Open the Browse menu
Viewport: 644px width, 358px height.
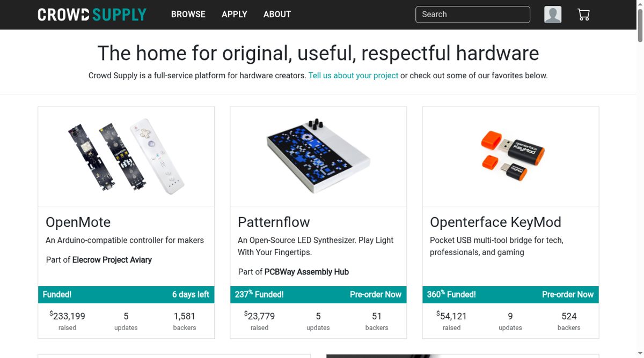tap(188, 14)
